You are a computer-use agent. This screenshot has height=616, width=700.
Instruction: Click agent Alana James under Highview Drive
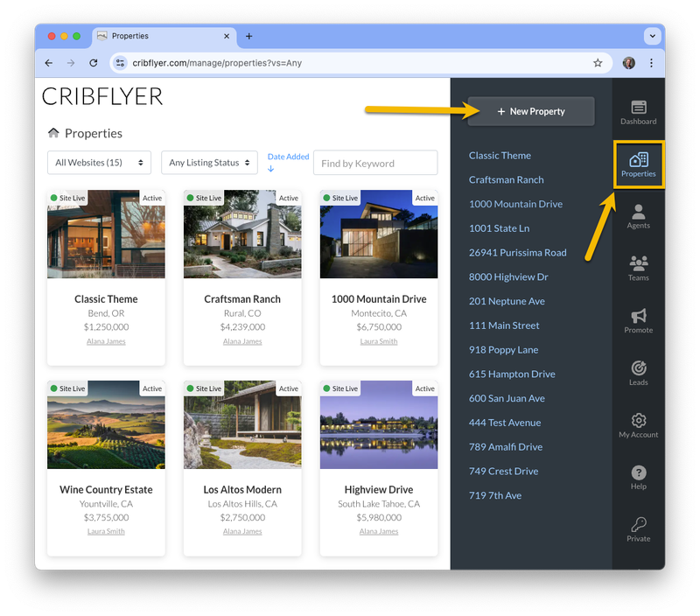click(x=379, y=532)
